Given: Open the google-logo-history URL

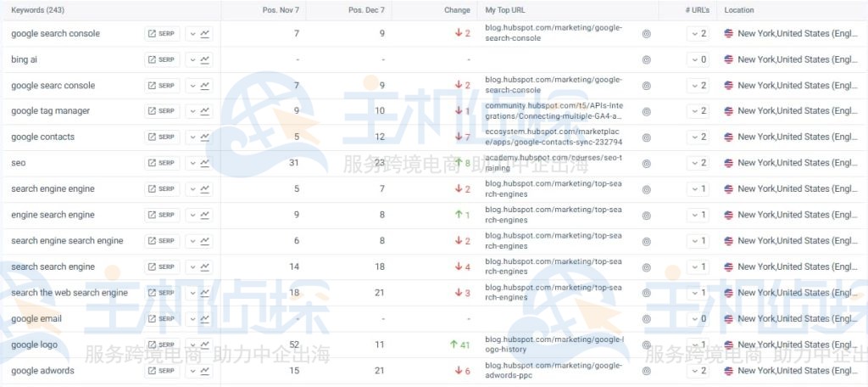Looking at the screenshot, I should click(554, 345).
